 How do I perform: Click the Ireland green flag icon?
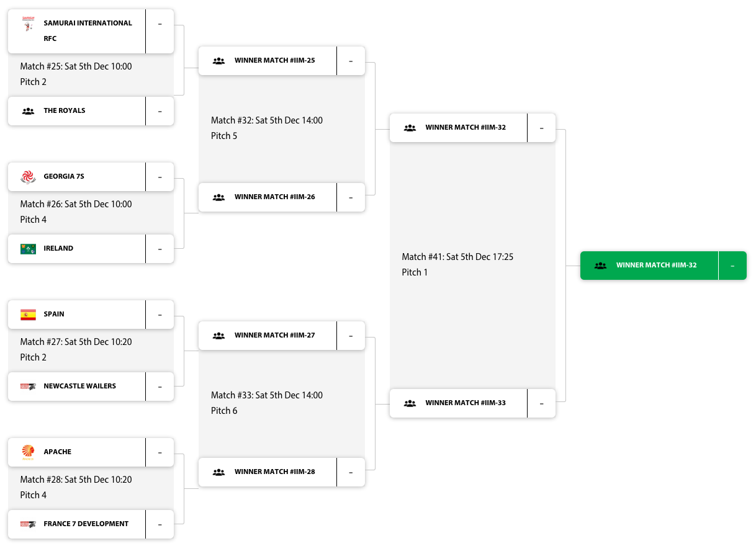pos(28,249)
